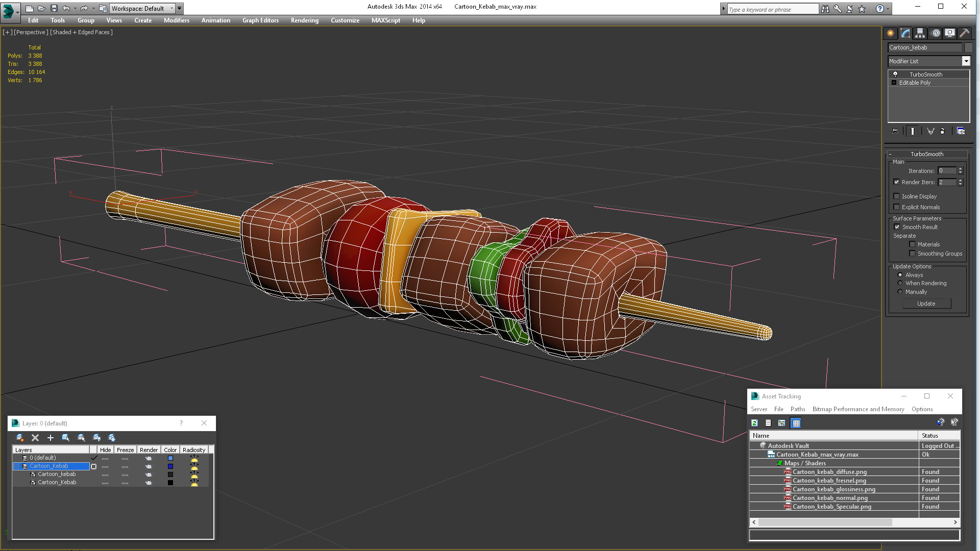980x551 pixels.
Task: Switch to the Hierarchy panel tab
Action: [920, 33]
